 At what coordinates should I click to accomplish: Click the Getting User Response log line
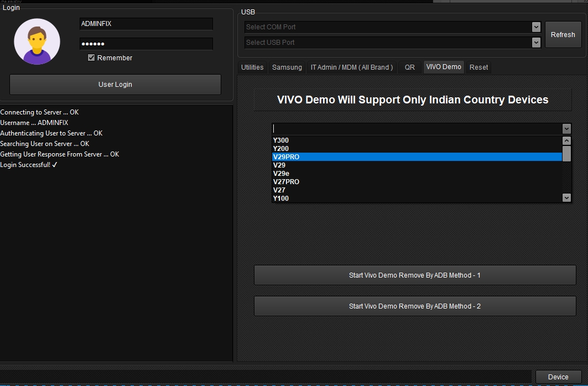[60, 154]
